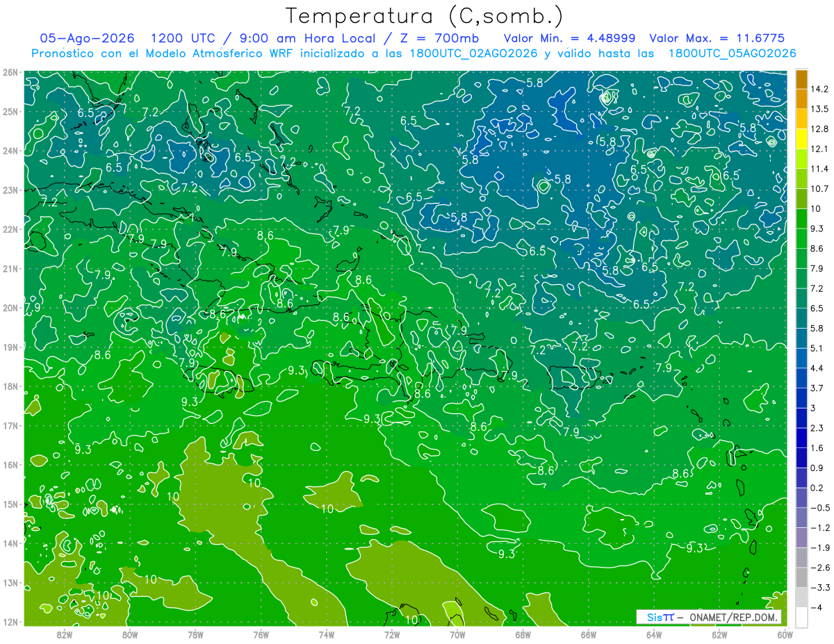Image resolution: width=834 pixels, height=644 pixels.
Task: Click the "17N" latitude axis label
Action: click(x=10, y=425)
